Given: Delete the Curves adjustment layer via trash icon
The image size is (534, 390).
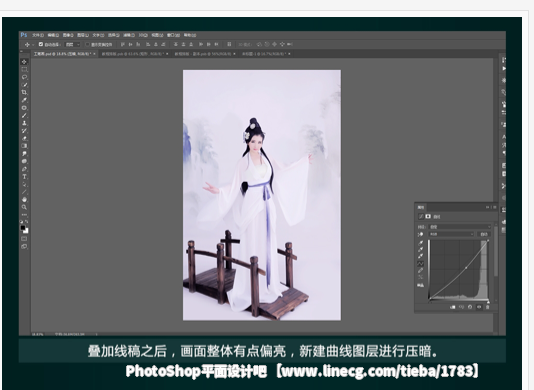Looking at the screenshot, I should click(487, 307).
